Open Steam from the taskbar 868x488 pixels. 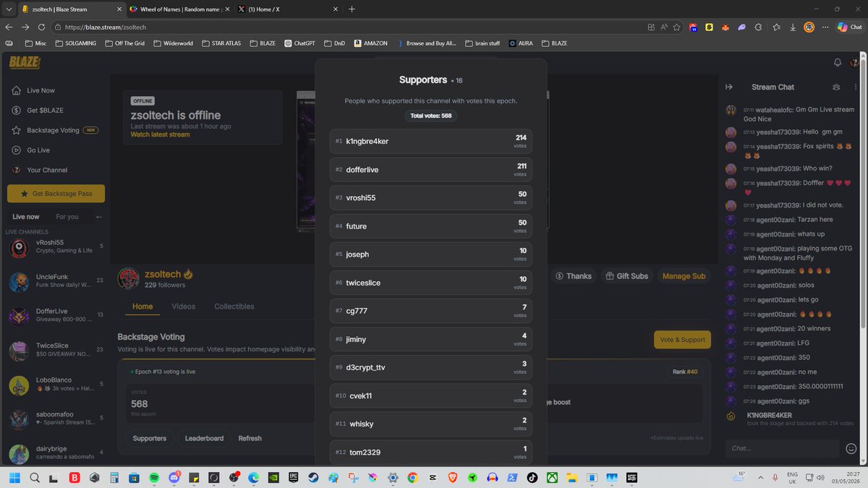pos(313,478)
